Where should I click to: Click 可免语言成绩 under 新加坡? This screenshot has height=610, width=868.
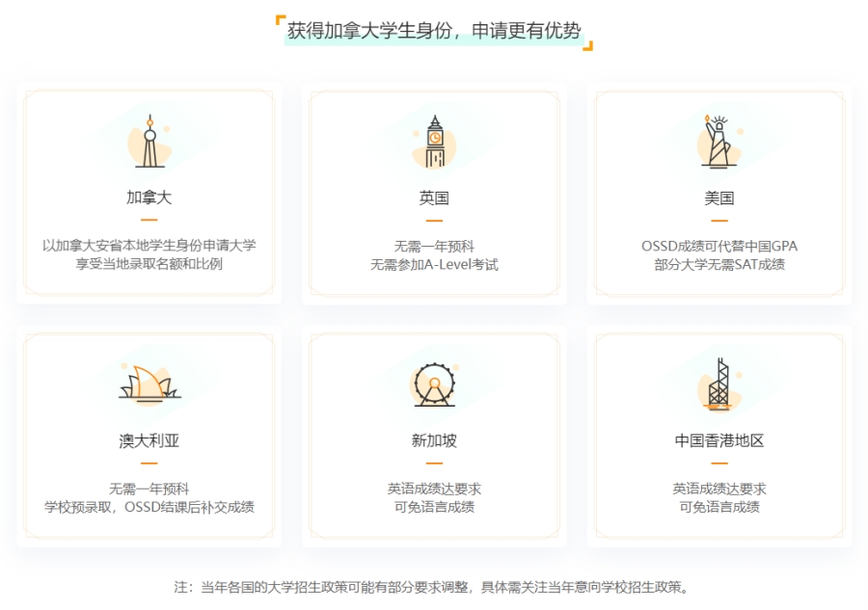(434, 507)
